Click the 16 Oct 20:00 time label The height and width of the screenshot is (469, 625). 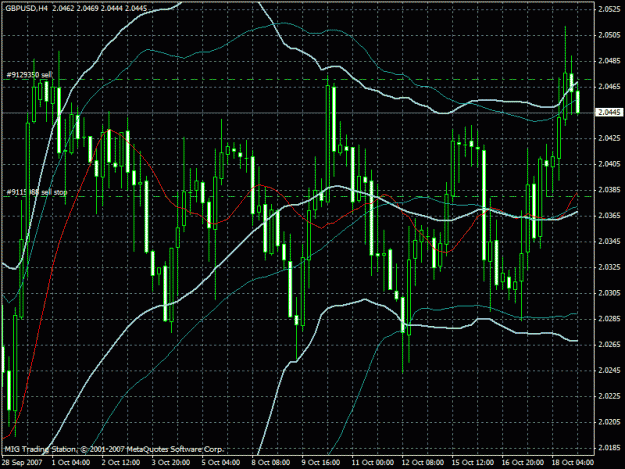(523, 463)
